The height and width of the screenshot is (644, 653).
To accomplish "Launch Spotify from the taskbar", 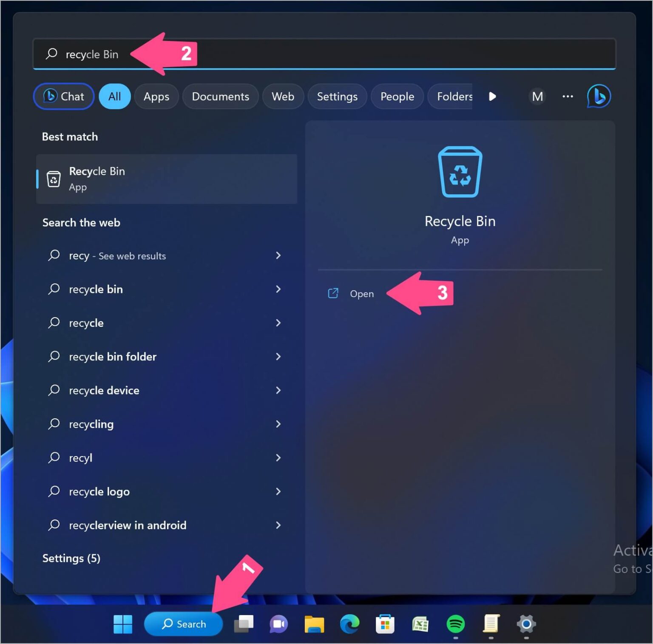I will [x=455, y=624].
